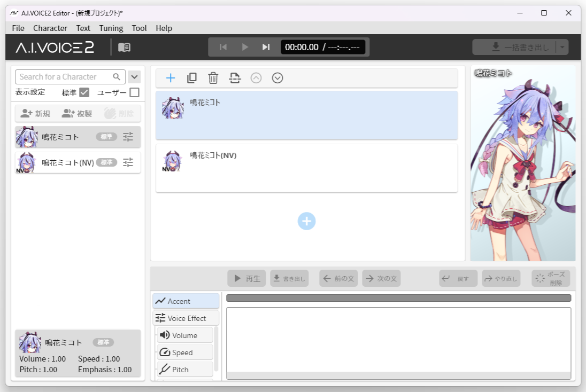
Task: Click the 標準 badge on 鳴花ミコト(NV) row
Action: (x=106, y=162)
